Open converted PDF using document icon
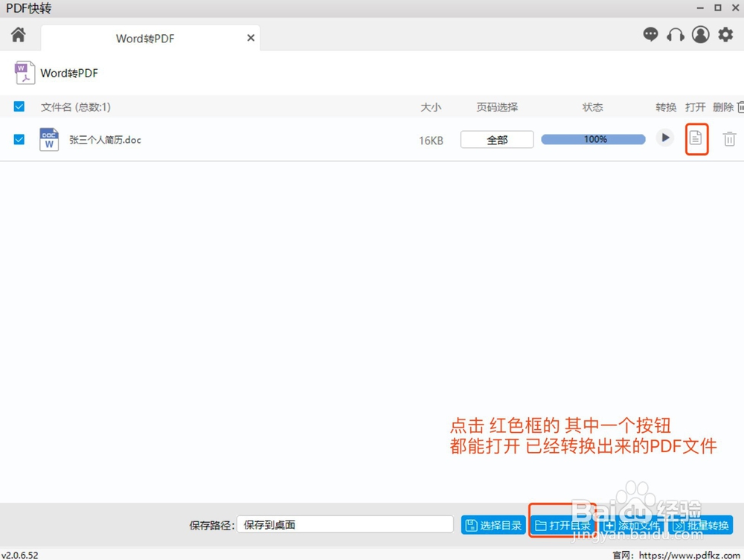 (x=696, y=139)
